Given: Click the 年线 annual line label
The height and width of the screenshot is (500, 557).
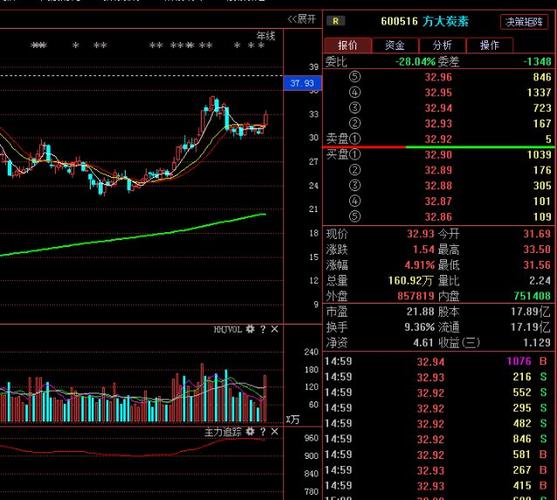Looking at the screenshot, I should (266, 36).
